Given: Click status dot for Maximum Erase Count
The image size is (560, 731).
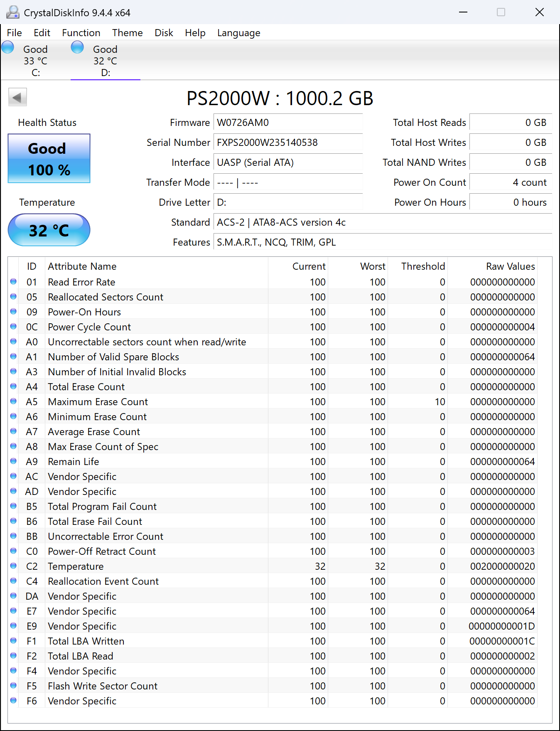Looking at the screenshot, I should pos(13,401).
